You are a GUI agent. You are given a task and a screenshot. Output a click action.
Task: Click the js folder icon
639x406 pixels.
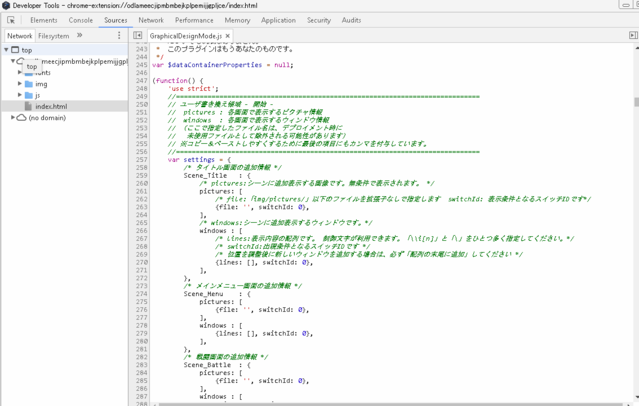pyautogui.click(x=29, y=95)
